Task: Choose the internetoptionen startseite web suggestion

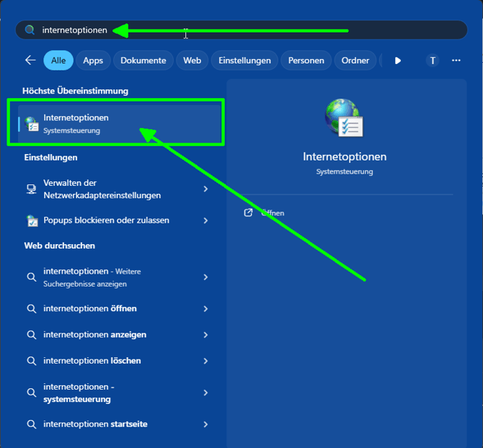Action: [x=95, y=424]
